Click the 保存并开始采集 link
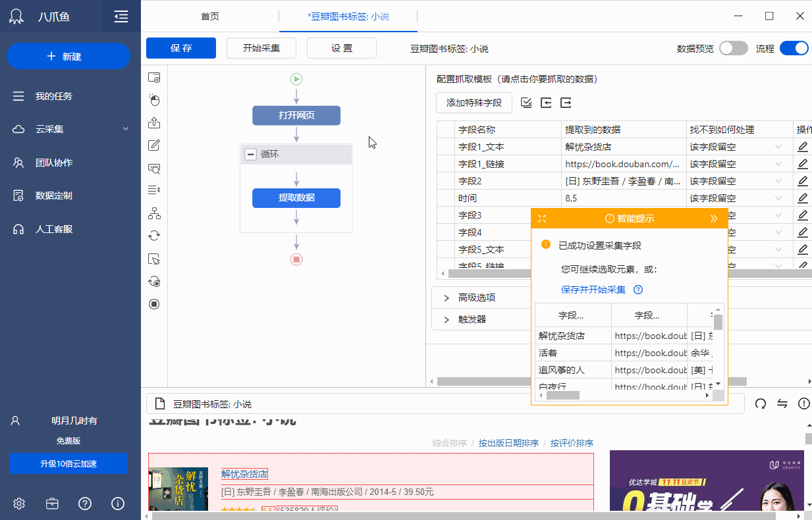The width and height of the screenshot is (812, 520). [593, 290]
